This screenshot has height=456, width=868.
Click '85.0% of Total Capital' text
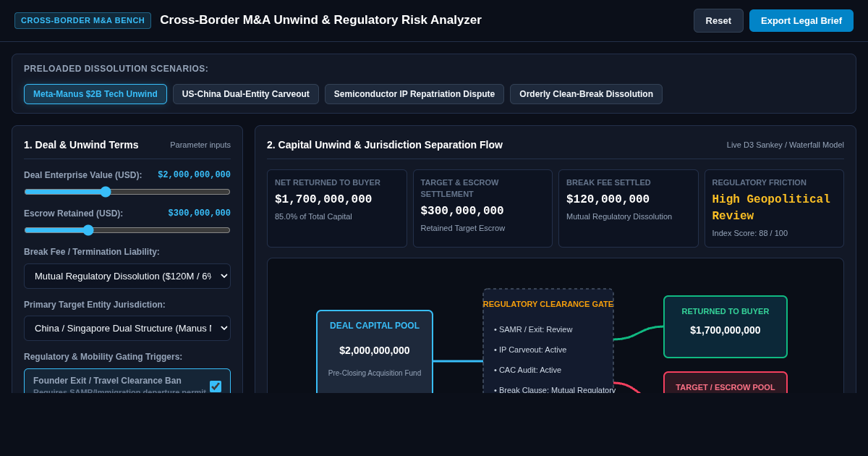click(313, 216)
